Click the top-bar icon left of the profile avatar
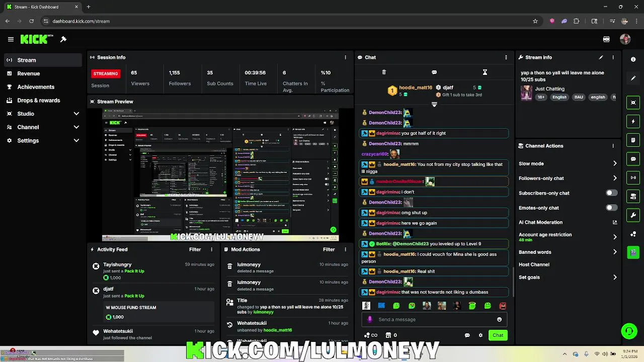Image resolution: width=644 pixels, height=362 pixels. pos(606,39)
